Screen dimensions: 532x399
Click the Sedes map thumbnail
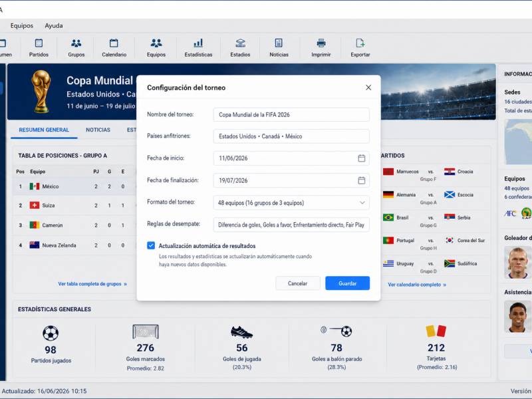pos(518,142)
